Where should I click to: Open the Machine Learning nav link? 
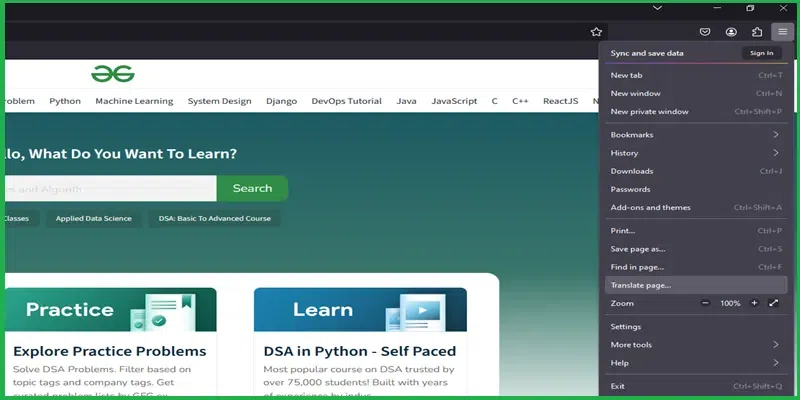(134, 101)
